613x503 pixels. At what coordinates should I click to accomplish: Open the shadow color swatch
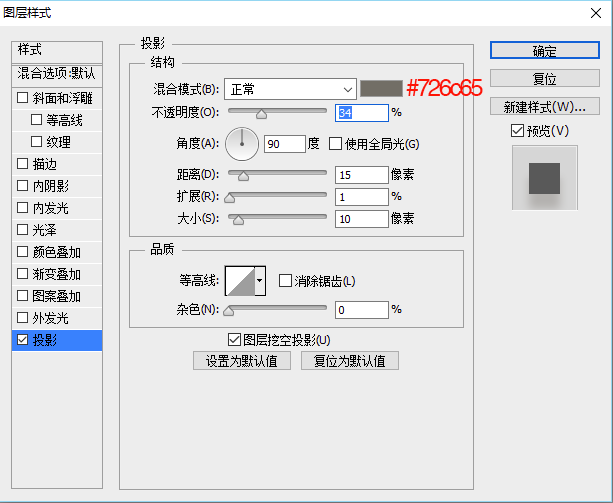pos(380,89)
